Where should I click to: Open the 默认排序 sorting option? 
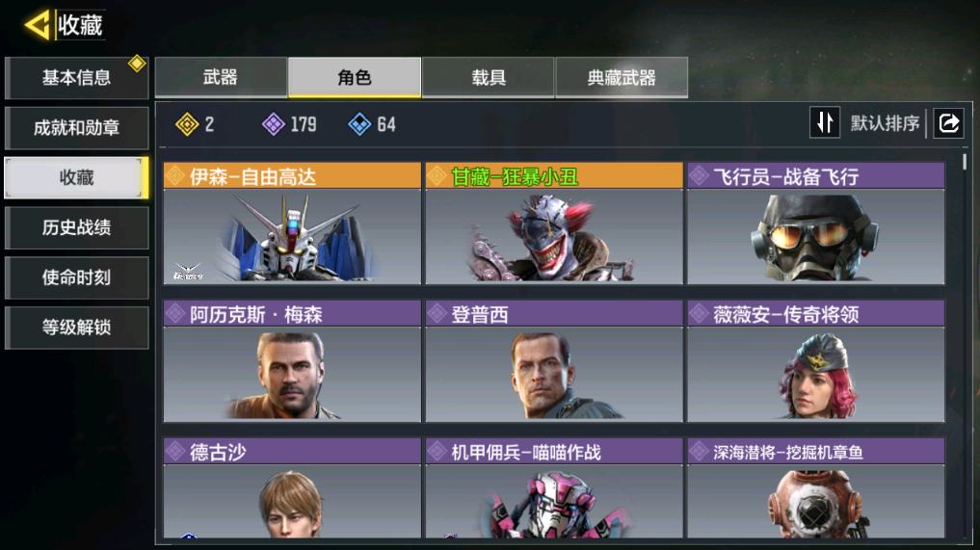pyautogui.click(x=885, y=123)
